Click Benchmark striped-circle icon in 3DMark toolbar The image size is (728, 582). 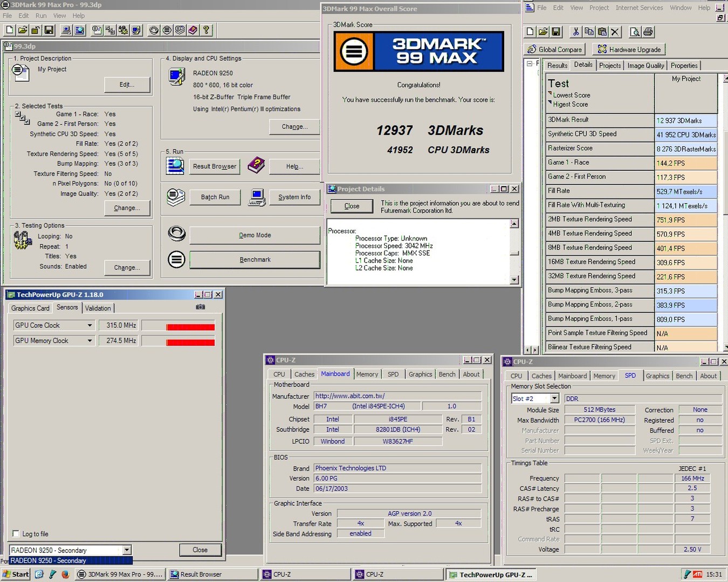tap(167, 30)
